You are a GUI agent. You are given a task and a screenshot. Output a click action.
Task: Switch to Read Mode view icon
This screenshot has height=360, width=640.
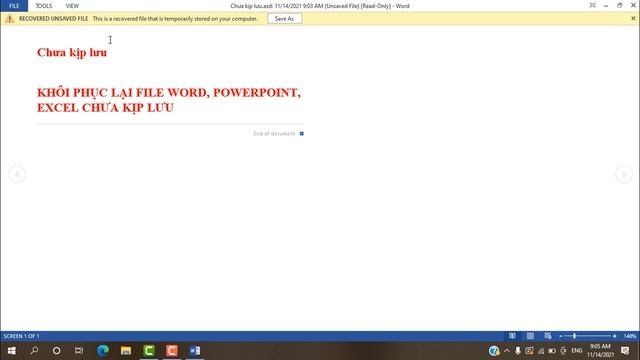(512, 336)
